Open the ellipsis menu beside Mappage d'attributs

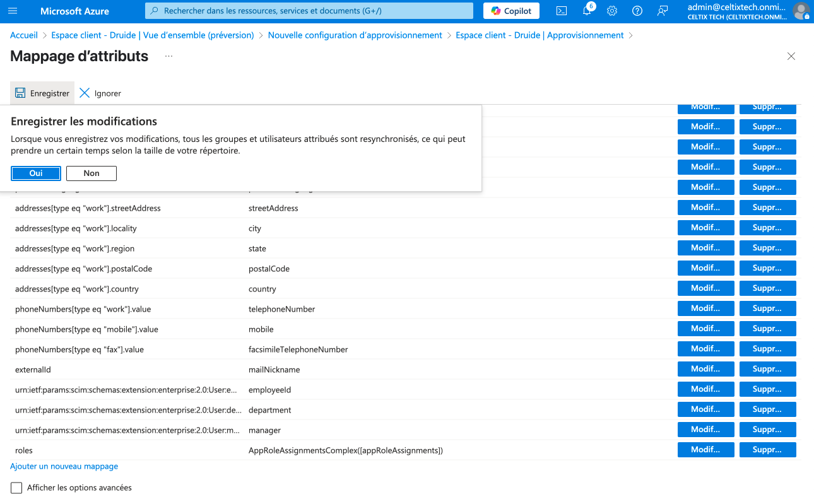click(x=168, y=56)
